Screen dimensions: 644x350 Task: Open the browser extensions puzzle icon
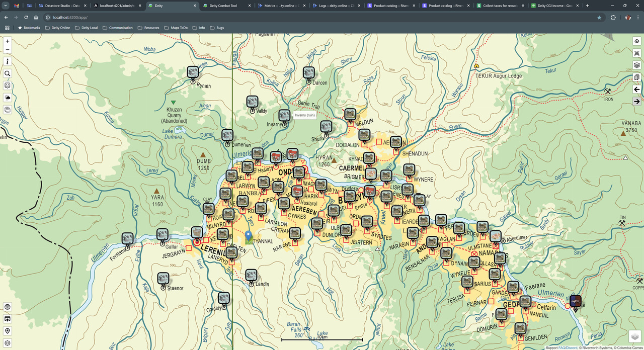click(x=613, y=17)
